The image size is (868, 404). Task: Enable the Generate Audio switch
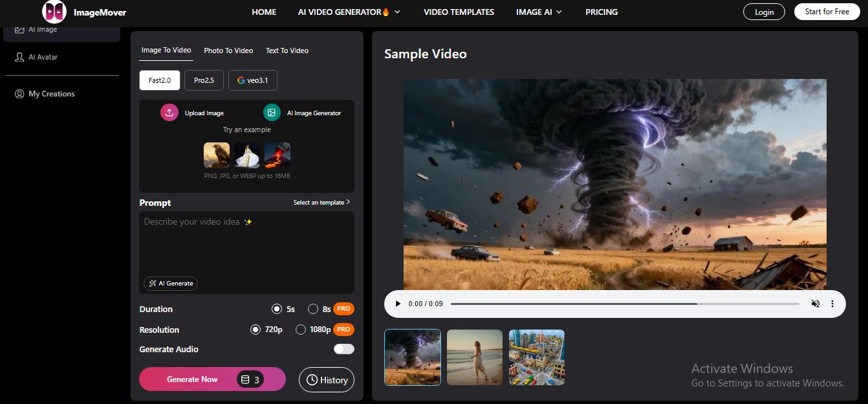tap(343, 349)
